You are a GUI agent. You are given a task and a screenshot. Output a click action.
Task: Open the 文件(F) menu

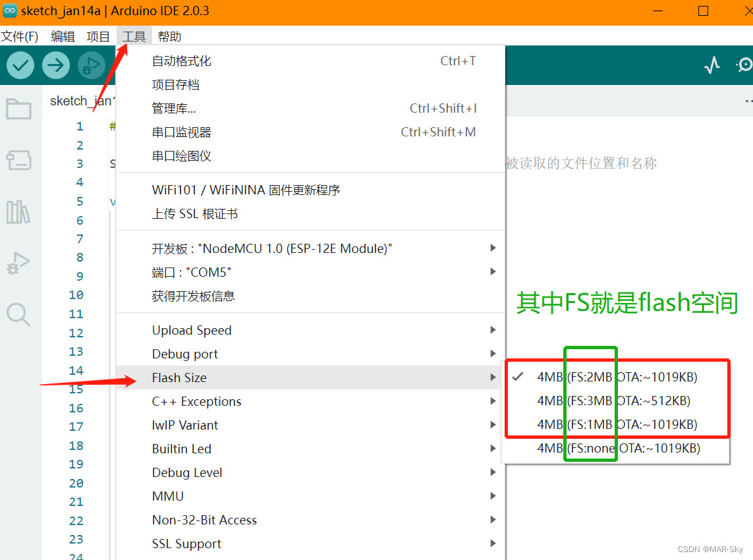tap(19, 36)
